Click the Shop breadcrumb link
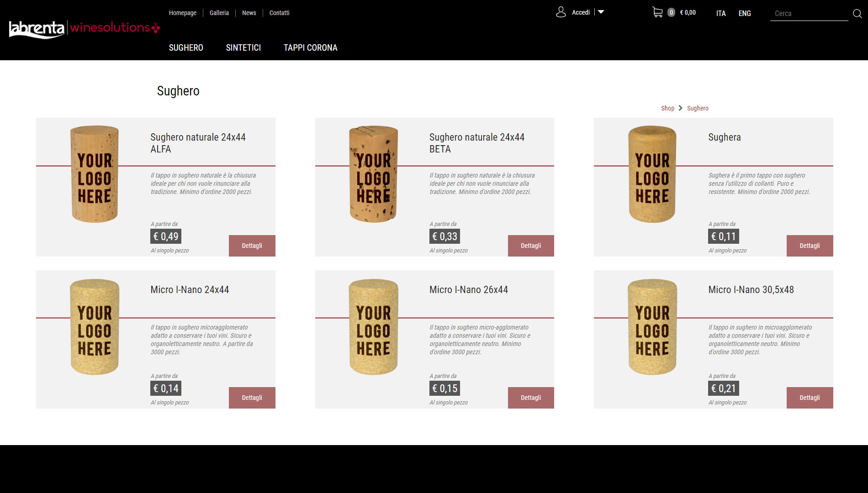The image size is (868, 493). pos(667,108)
